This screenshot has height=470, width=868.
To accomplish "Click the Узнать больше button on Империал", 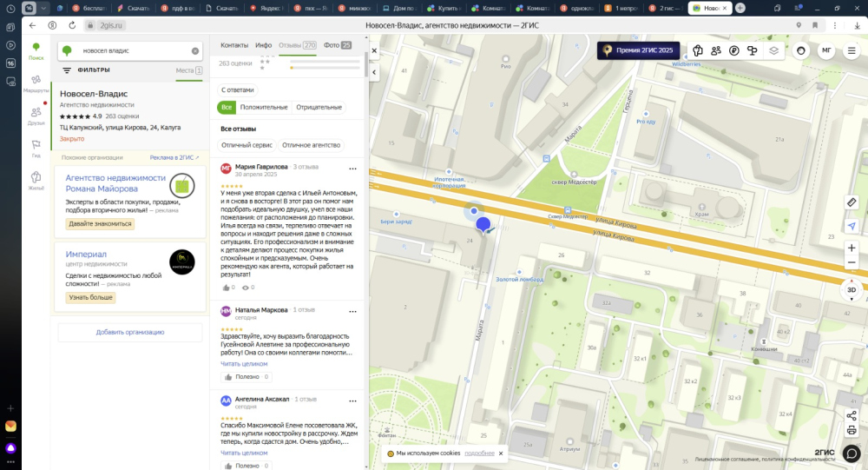I will [91, 298].
